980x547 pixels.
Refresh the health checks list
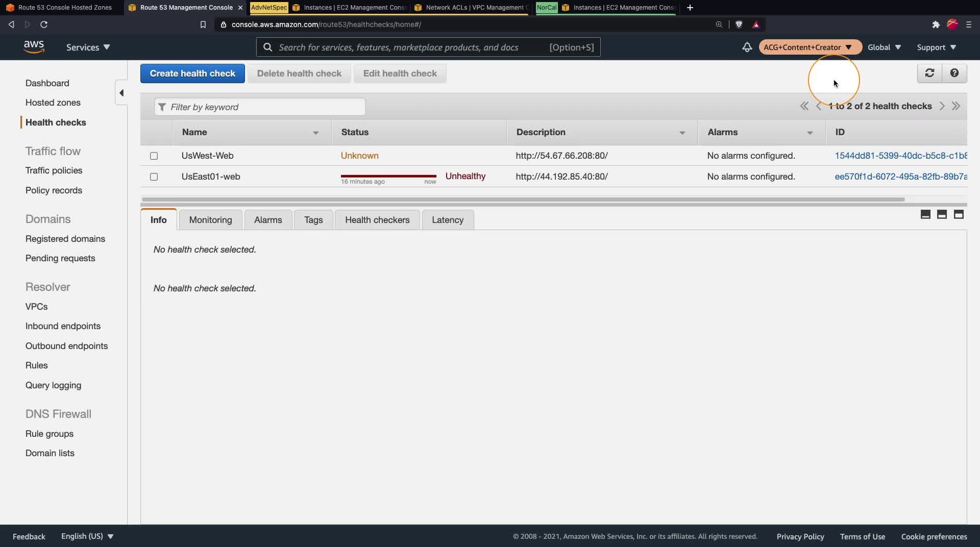coord(929,73)
